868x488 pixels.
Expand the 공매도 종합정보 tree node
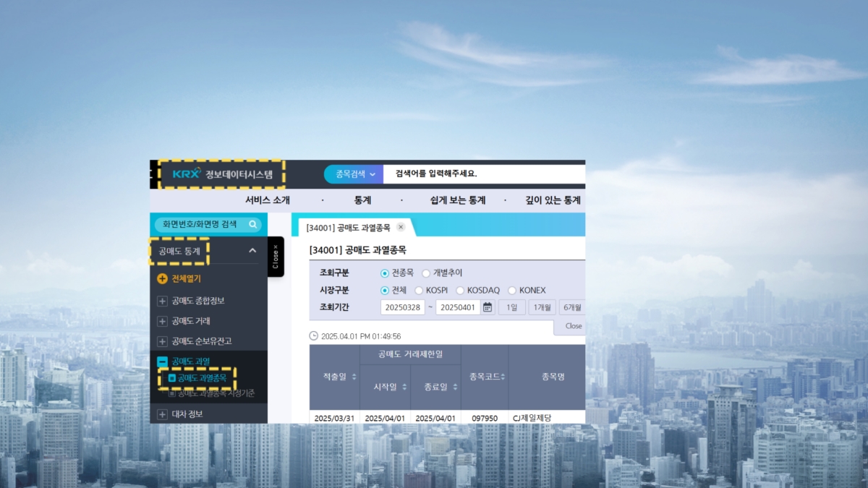pos(162,301)
